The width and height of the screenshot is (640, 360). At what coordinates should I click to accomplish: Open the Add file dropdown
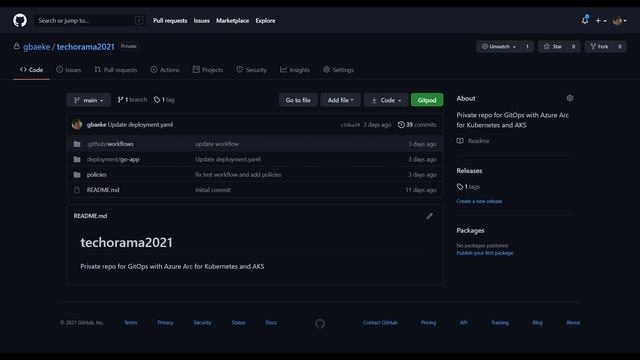[340, 100]
